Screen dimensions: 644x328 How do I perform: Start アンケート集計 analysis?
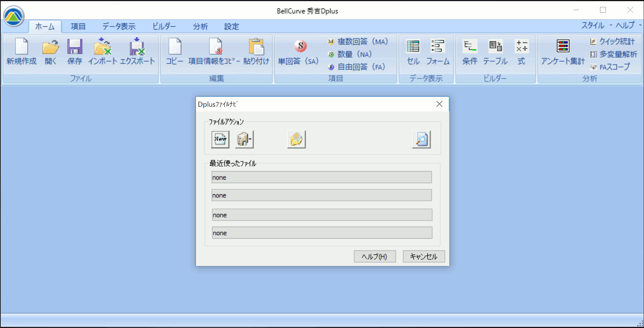pyautogui.click(x=563, y=51)
